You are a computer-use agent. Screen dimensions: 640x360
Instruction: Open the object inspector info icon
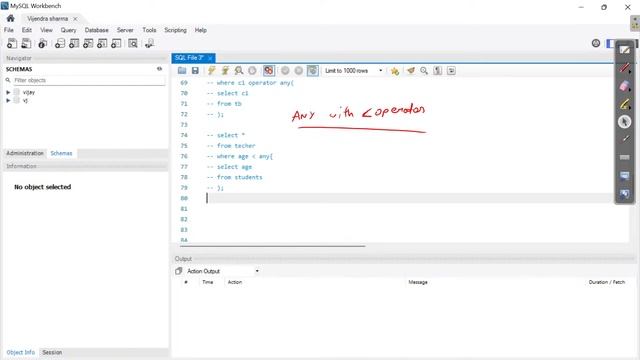pos(42,43)
